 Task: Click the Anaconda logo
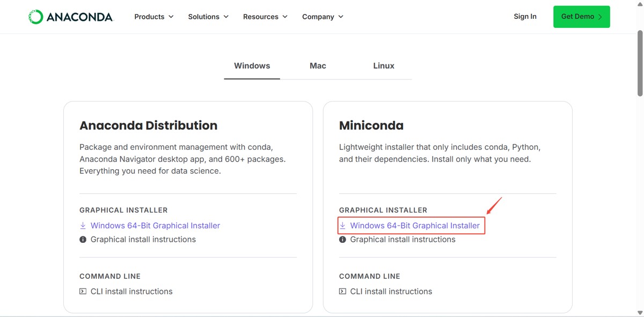[71, 17]
